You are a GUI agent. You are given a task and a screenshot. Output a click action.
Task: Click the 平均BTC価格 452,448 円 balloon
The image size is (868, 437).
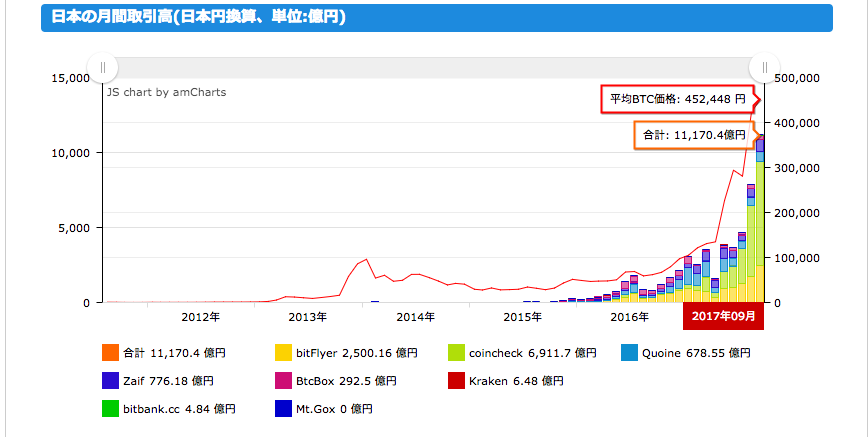pos(678,100)
